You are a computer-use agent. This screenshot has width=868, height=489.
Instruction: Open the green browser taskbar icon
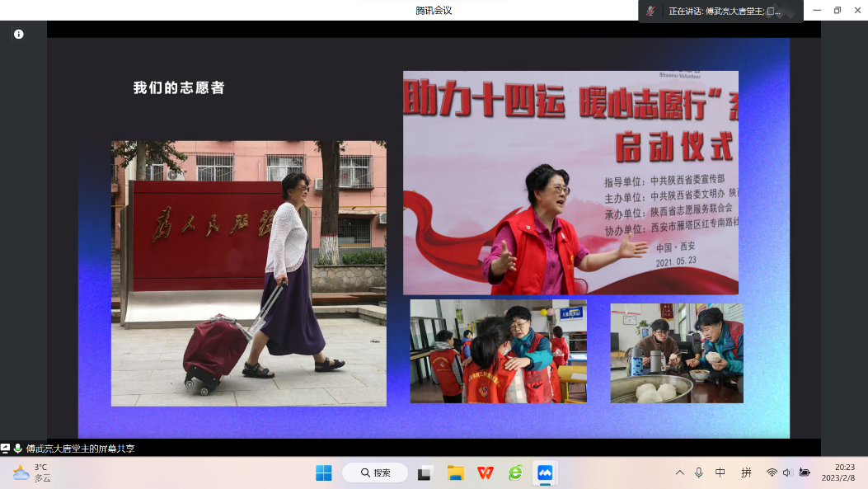pos(515,473)
